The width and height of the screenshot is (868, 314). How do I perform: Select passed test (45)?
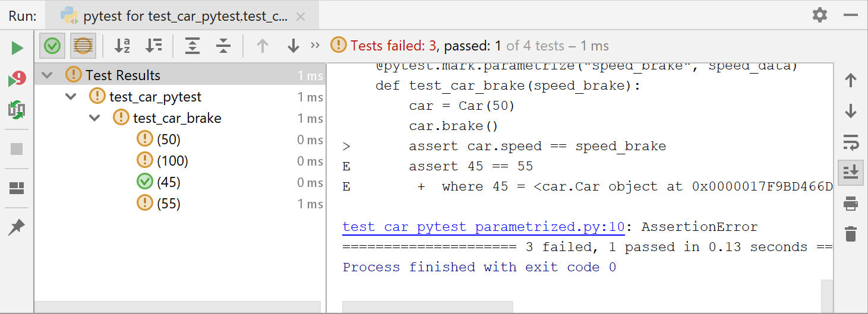(169, 182)
